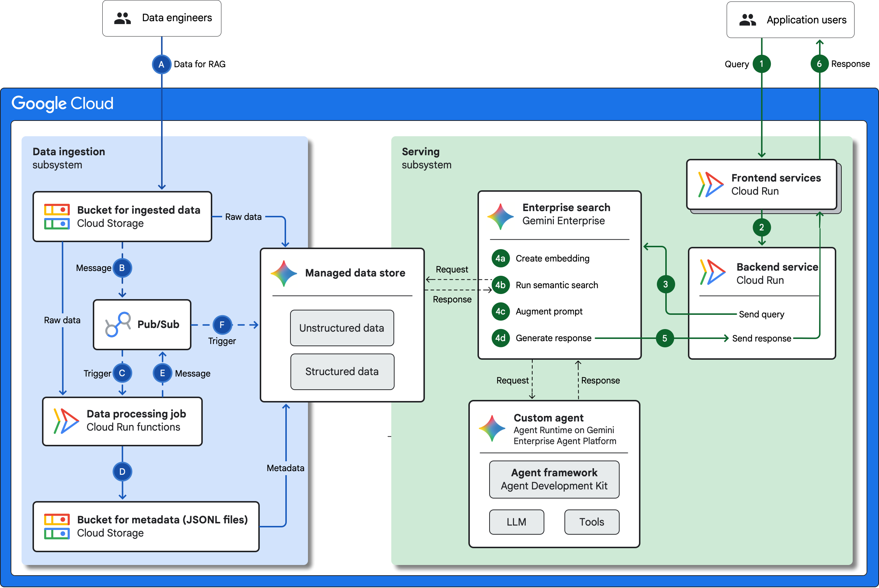This screenshot has height=588, width=879.
Task: Click the Metadata label
Action: [x=285, y=468]
